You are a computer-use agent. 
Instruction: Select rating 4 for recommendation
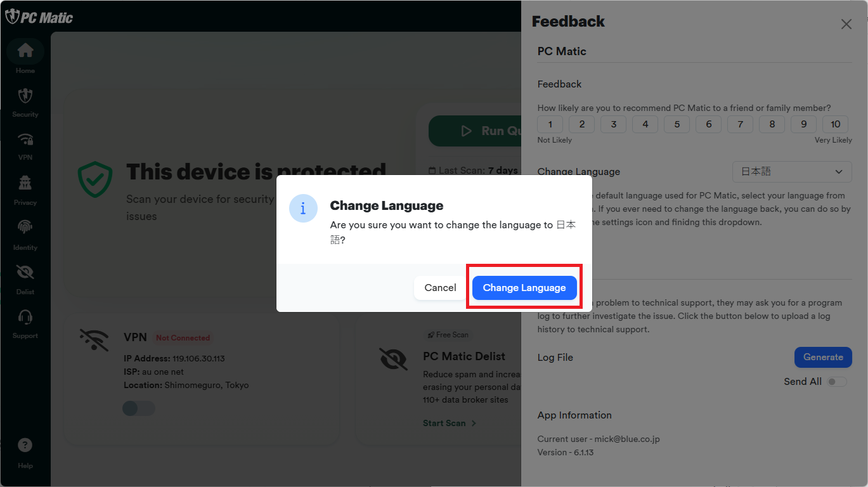pos(645,124)
